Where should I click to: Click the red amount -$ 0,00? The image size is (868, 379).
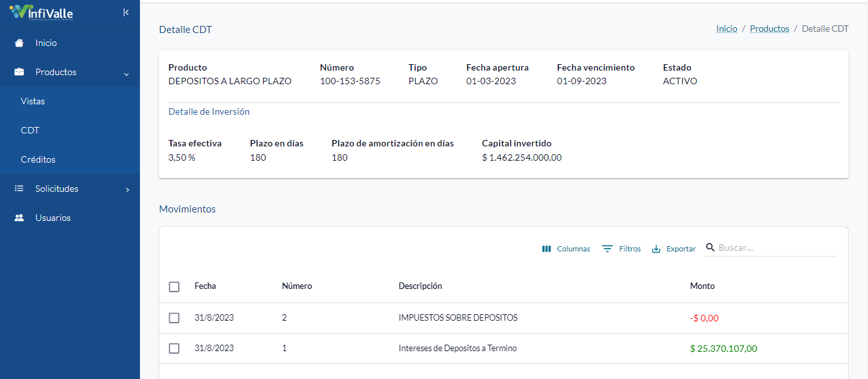[704, 318]
